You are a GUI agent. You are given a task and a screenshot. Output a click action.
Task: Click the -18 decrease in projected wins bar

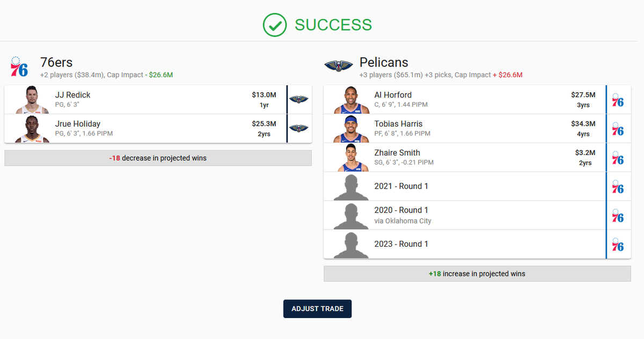coord(158,158)
